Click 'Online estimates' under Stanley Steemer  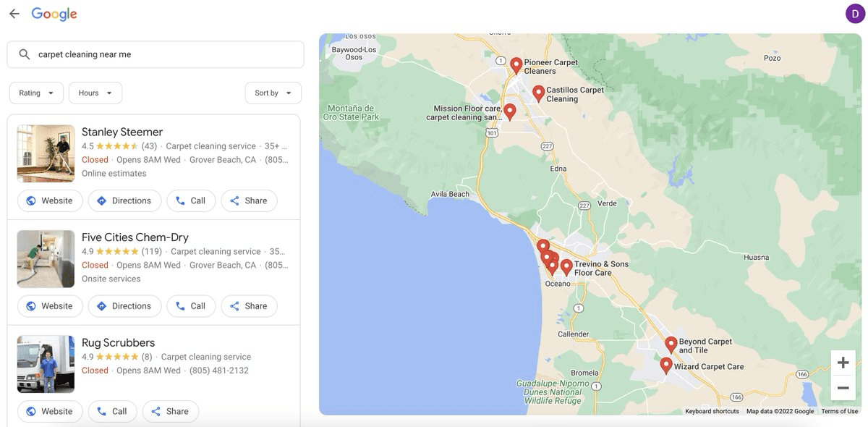(114, 174)
